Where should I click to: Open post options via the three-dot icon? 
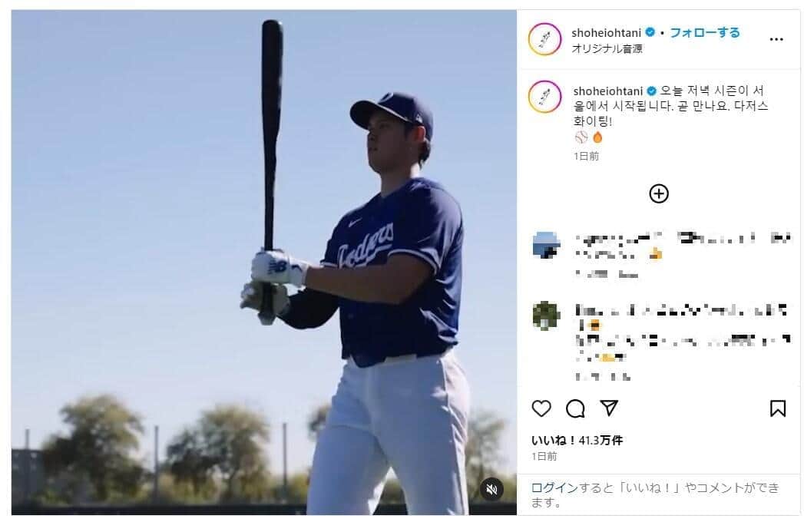coord(777,38)
